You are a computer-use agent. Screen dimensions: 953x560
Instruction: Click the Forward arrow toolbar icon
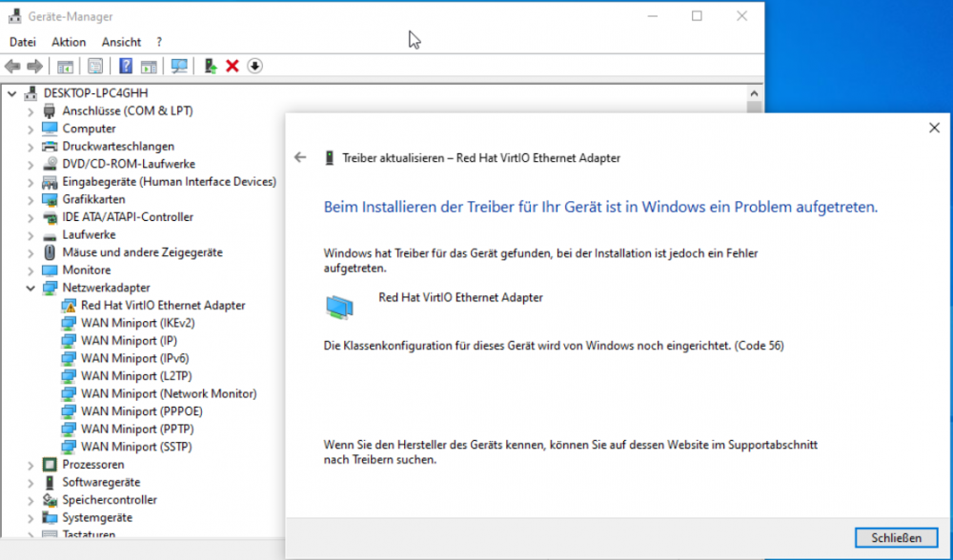(34, 67)
